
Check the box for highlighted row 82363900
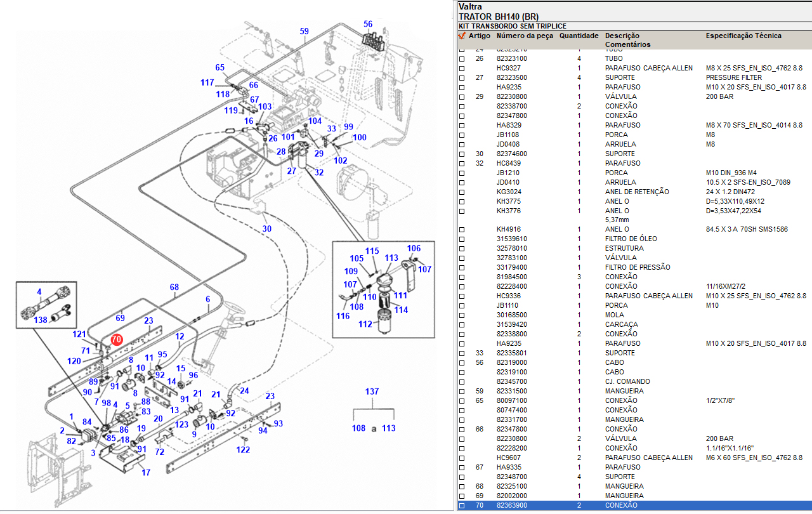(x=462, y=506)
